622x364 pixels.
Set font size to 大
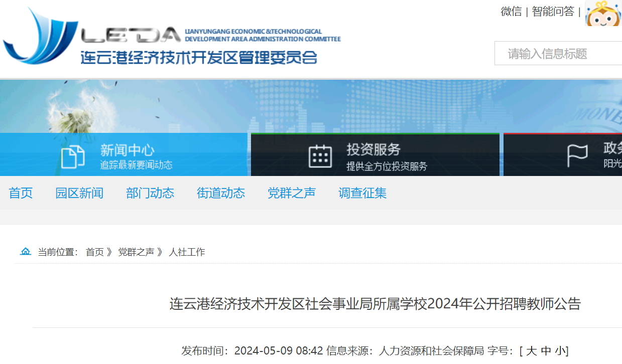531,351
